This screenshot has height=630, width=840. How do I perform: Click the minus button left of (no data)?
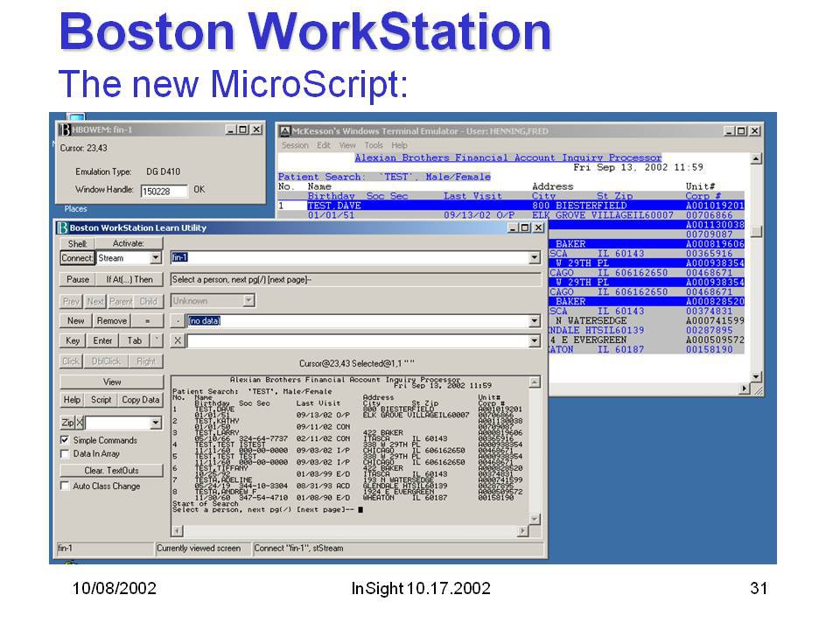178,321
